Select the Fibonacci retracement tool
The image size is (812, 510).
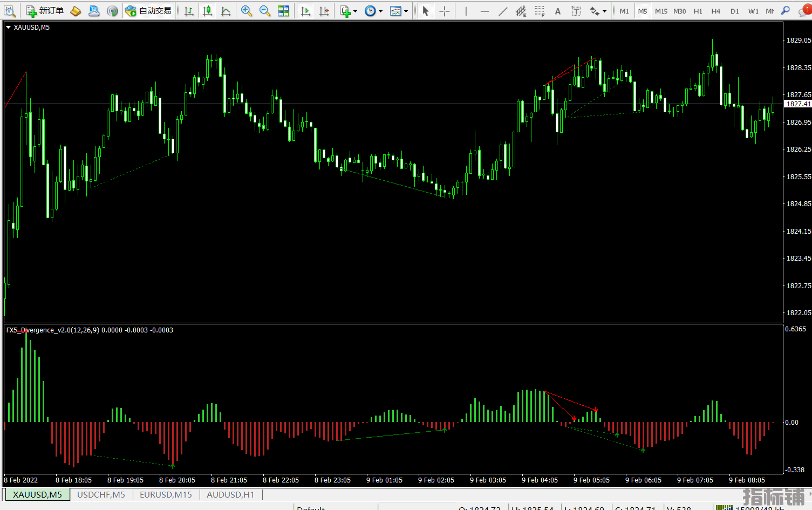[x=540, y=11]
